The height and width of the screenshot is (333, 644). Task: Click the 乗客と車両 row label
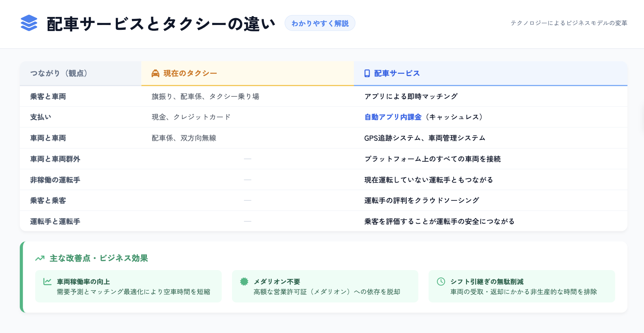[x=48, y=96]
